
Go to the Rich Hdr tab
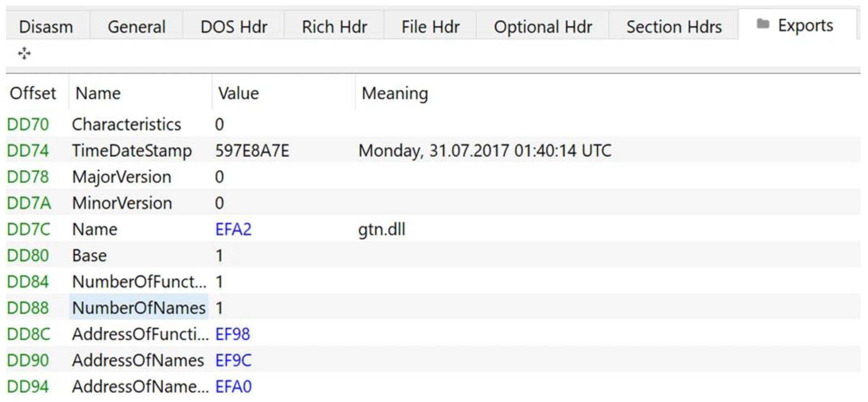click(334, 27)
